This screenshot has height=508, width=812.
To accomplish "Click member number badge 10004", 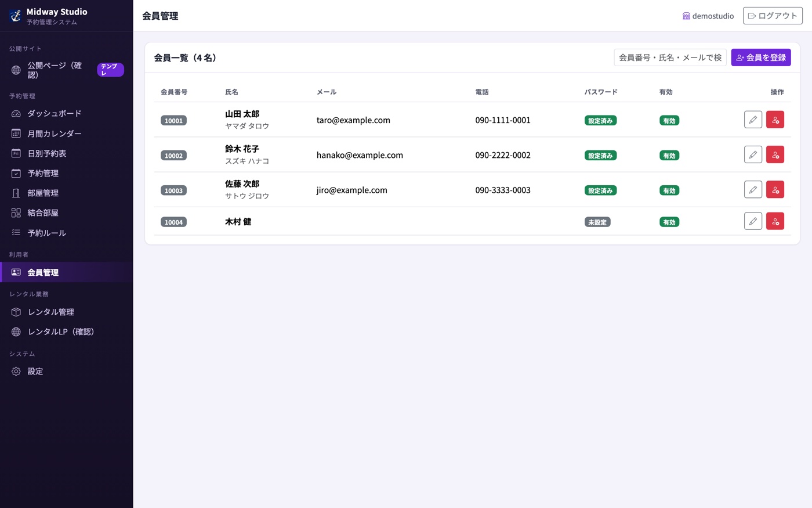I will 173,222.
